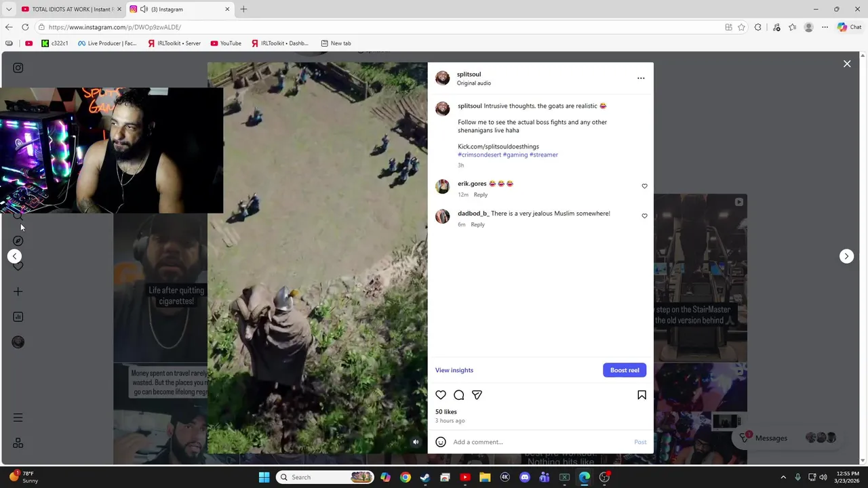The width and height of the screenshot is (868, 488).
Task: Open #crimsondesert hashtag link
Action: click(x=479, y=155)
